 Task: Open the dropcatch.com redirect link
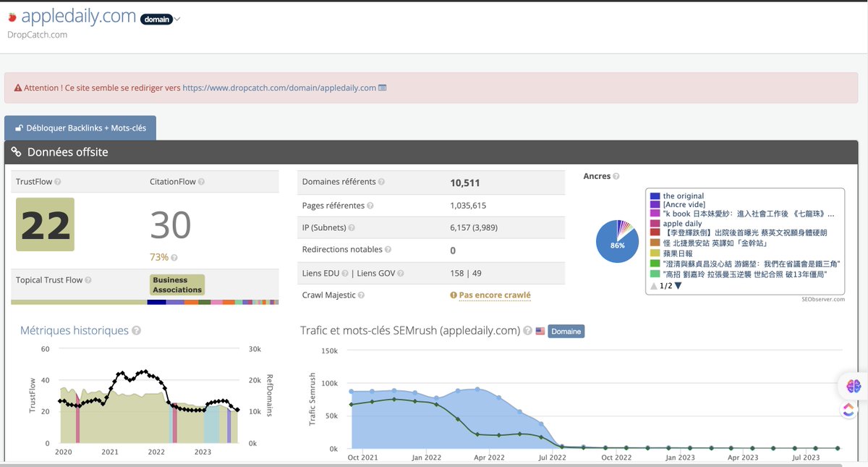279,88
